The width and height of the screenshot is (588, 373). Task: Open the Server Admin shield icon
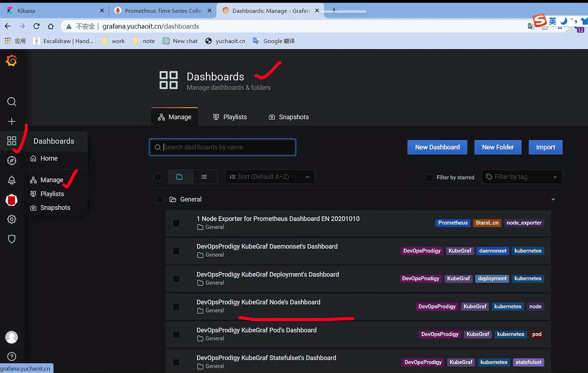click(x=12, y=239)
